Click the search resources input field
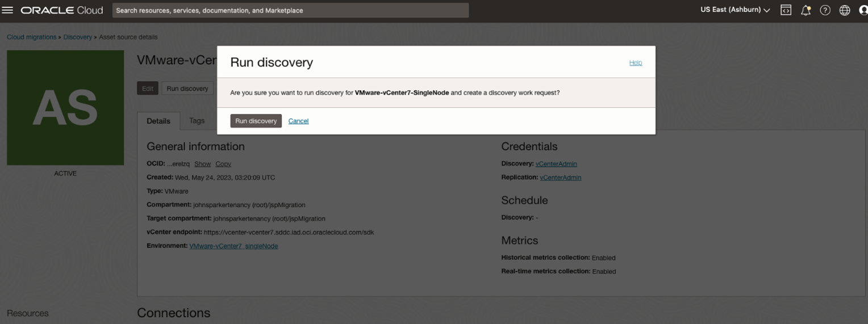Viewport: 868px width, 324px height. tap(290, 10)
